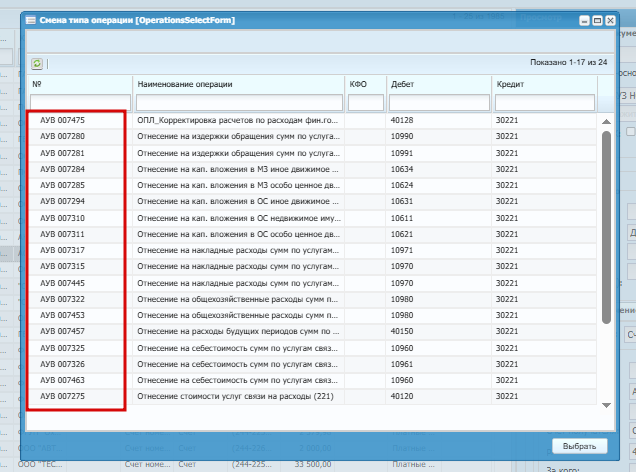Sort by Наименование операции column header

(238, 84)
